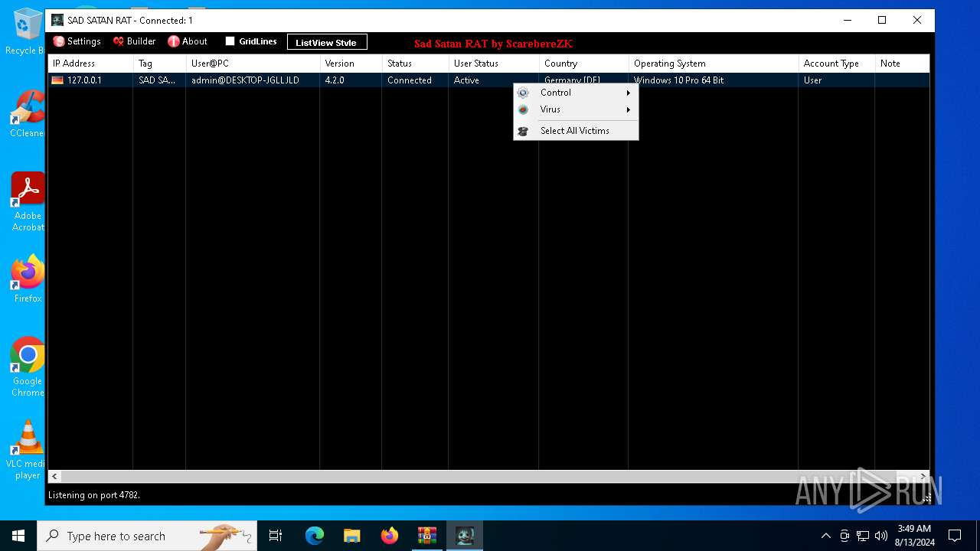Image resolution: width=980 pixels, height=551 pixels.
Task: Sort by the Tag column header
Action: pyautogui.click(x=159, y=64)
